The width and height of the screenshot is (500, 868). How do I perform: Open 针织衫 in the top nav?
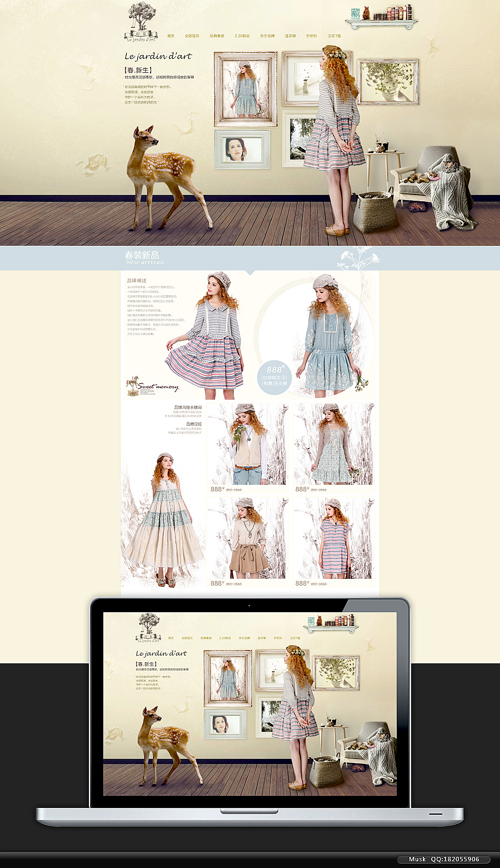312,36
